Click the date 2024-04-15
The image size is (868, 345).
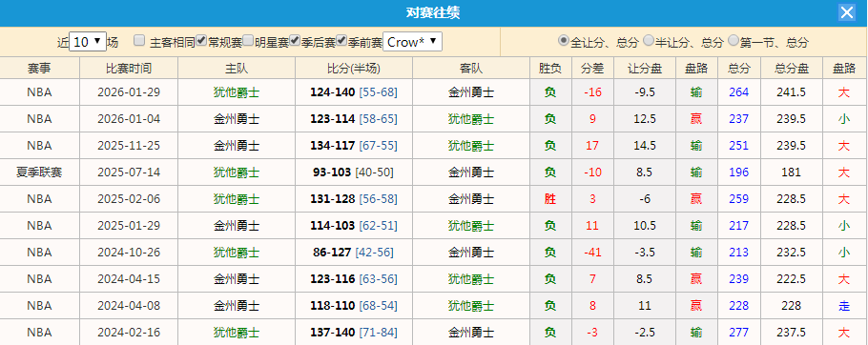coord(129,279)
